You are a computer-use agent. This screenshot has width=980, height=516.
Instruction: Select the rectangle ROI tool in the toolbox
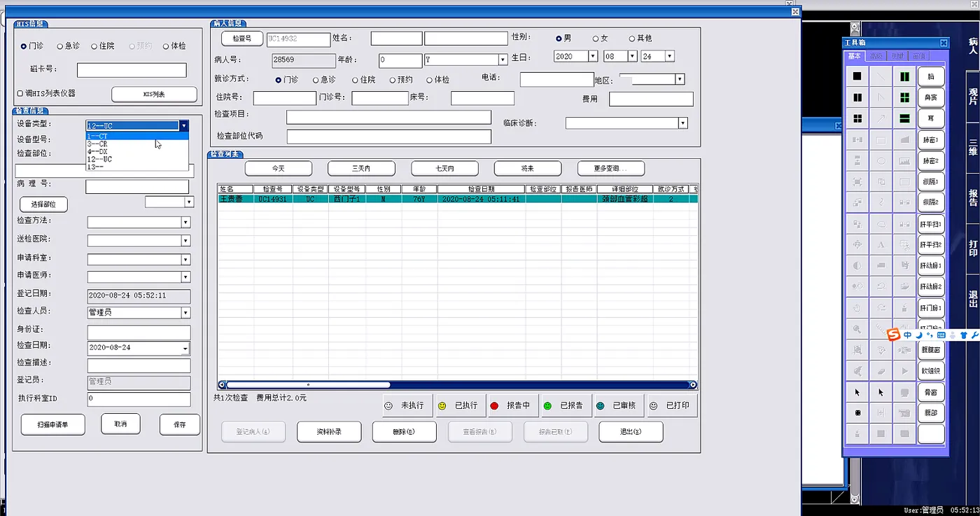881,140
